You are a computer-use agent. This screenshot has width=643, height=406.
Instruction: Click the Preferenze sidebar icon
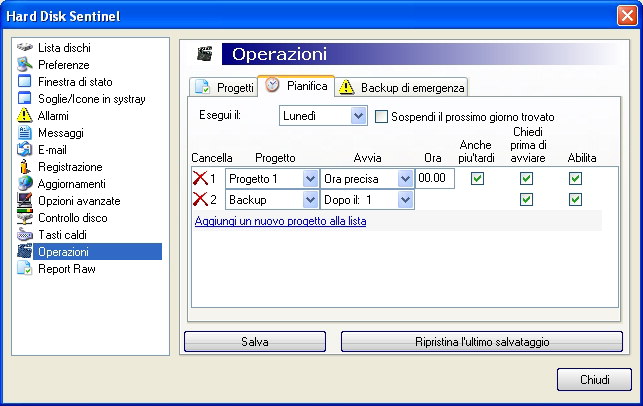click(x=25, y=64)
